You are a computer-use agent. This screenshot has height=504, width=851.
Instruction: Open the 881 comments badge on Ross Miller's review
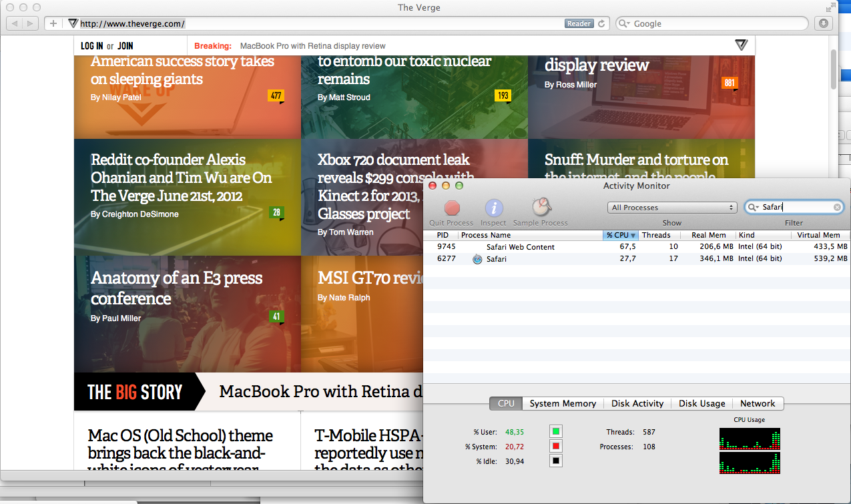[730, 83]
